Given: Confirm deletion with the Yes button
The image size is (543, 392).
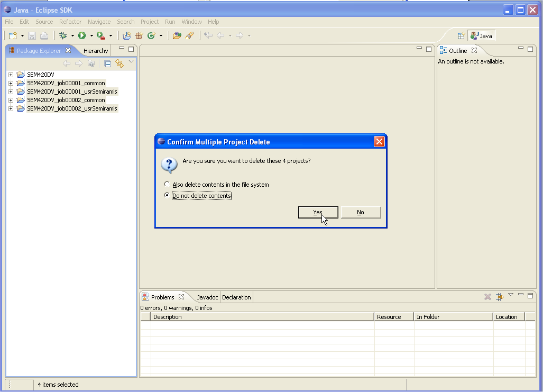Looking at the screenshot, I should click(x=318, y=212).
